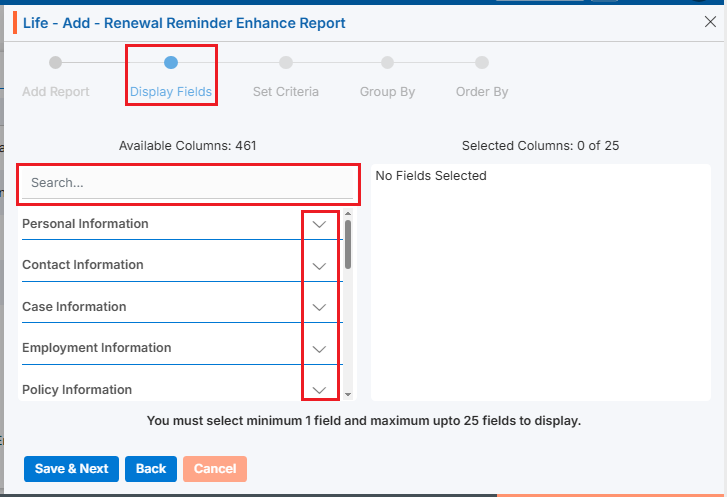Select the Display Fields step label
The image size is (727, 497).
(x=170, y=92)
